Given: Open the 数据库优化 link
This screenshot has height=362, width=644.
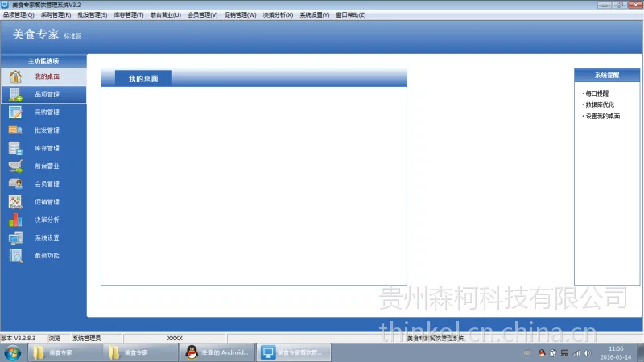Looking at the screenshot, I should 600,105.
